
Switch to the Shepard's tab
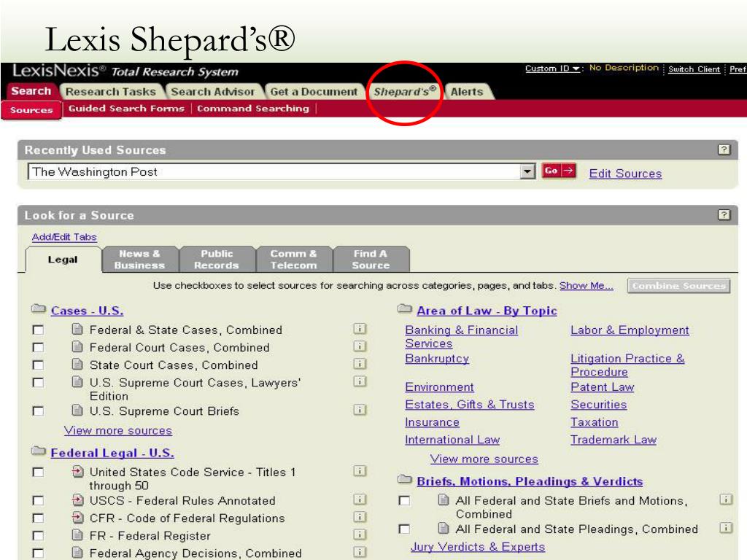click(x=405, y=93)
